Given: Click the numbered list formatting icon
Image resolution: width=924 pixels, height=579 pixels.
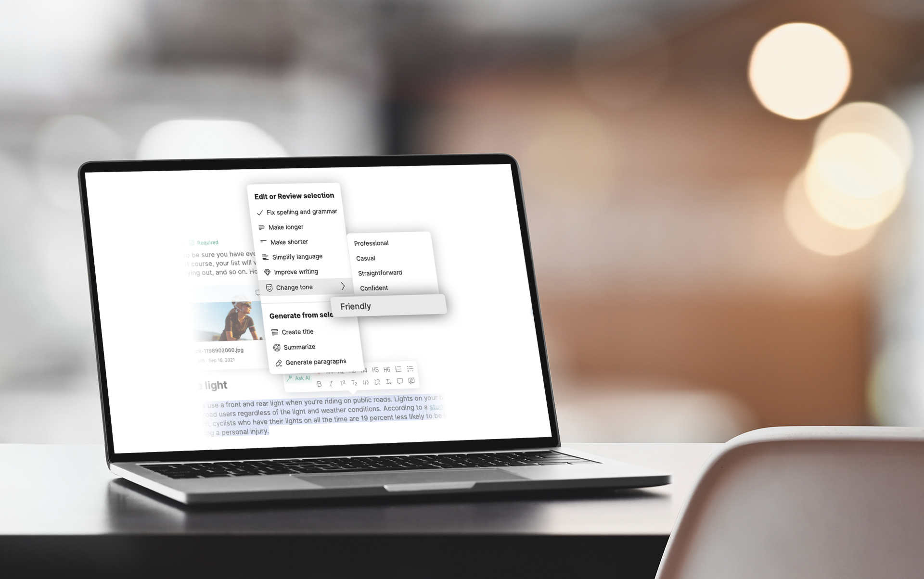Looking at the screenshot, I should click(x=398, y=370).
